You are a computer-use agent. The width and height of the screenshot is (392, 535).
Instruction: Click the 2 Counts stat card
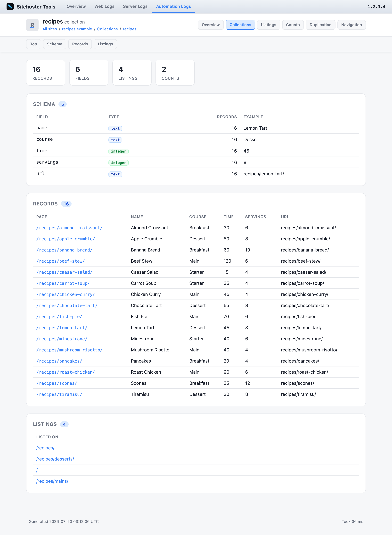coord(175,73)
